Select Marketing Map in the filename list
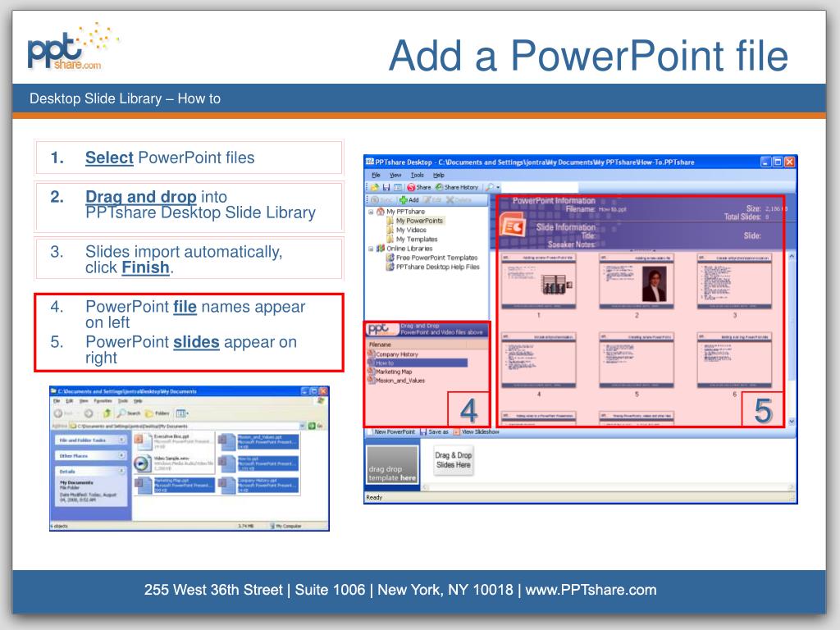 390,372
